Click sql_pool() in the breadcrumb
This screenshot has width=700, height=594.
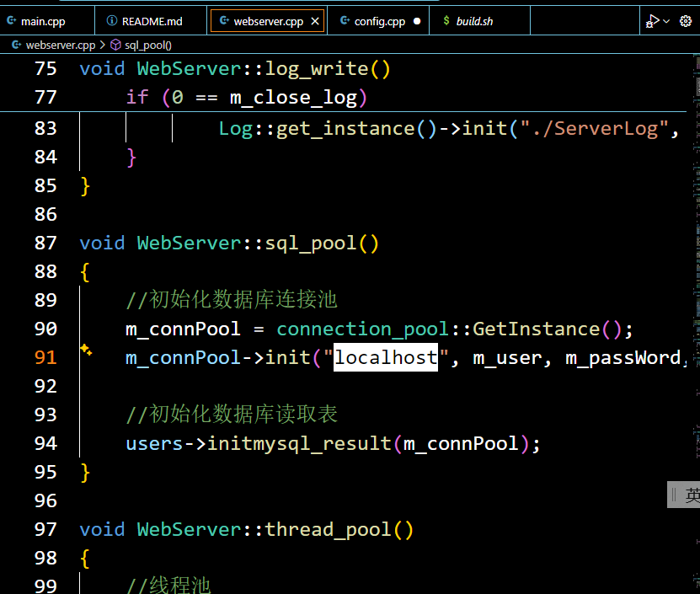point(147,45)
